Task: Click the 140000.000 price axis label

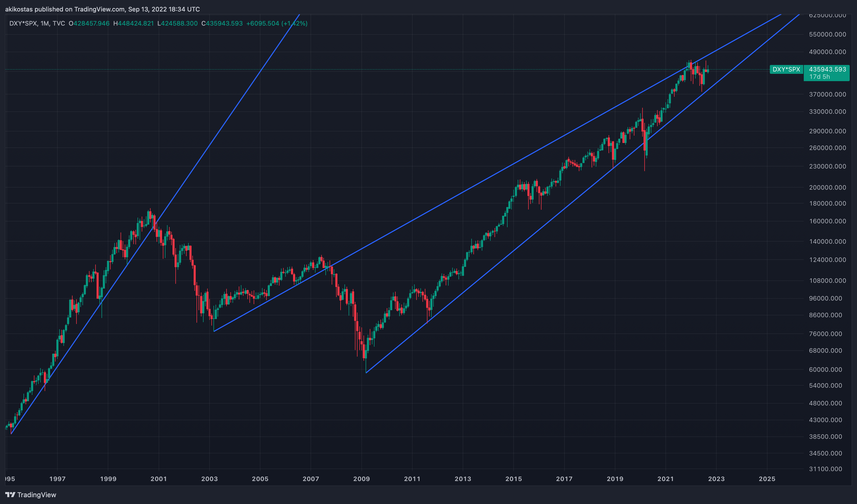Action: 828,241
